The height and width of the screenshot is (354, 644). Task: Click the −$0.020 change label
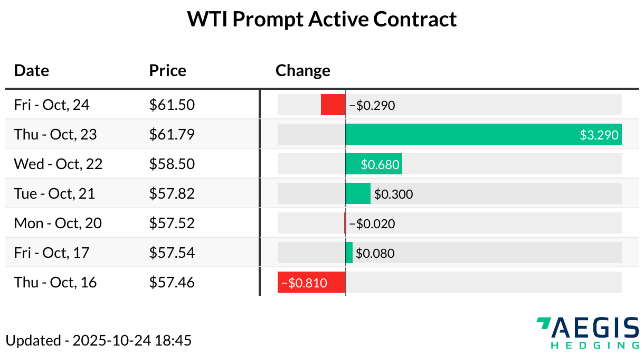pyautogui.click(x=372, y=223)
